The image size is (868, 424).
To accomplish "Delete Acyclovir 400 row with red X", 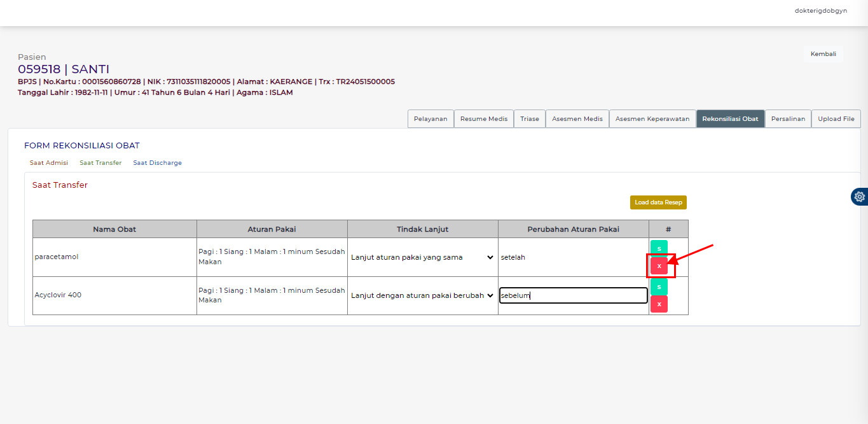I will click(x=659, y=304).
